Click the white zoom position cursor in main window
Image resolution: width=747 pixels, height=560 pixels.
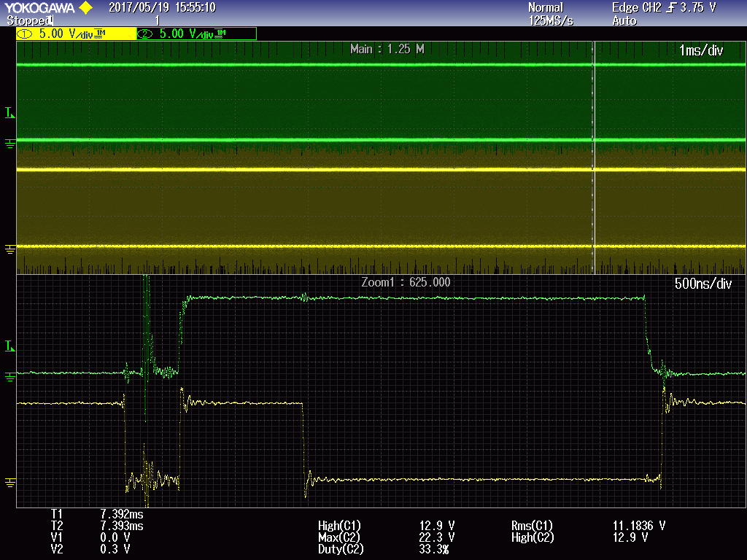click(594, 157)
